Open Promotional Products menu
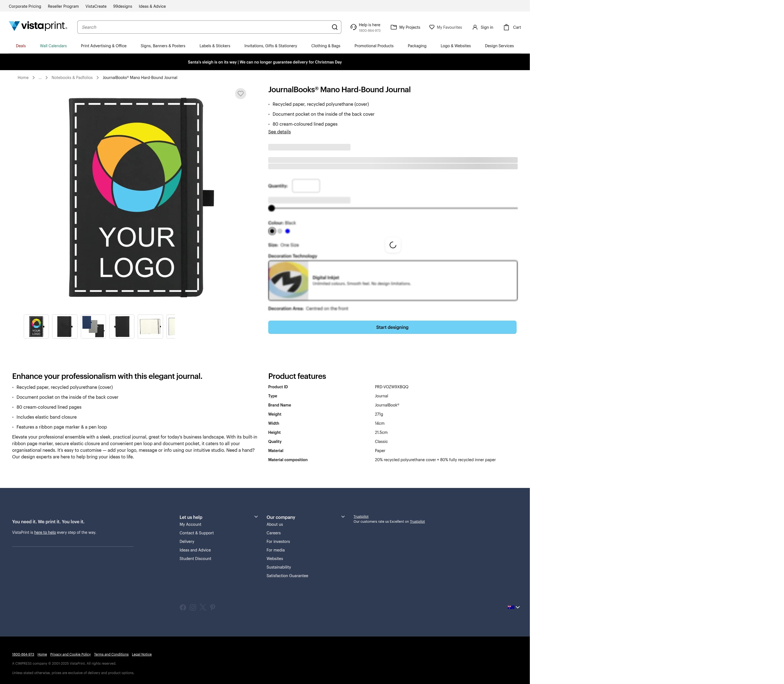 pyautogui.click(x=374, y=46)
